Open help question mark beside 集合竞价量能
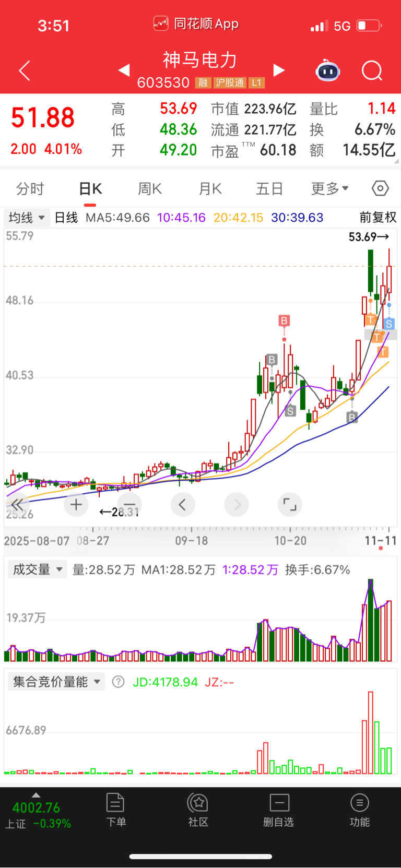Image resolution: width=401 pixels, height=868 pixels. pyautogui.click(x=119, y=682)
